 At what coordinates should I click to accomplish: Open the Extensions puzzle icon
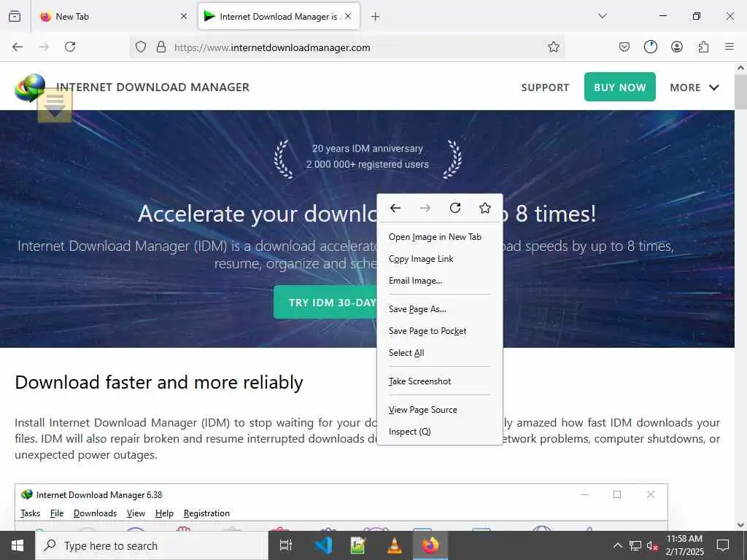pos(703,47)
